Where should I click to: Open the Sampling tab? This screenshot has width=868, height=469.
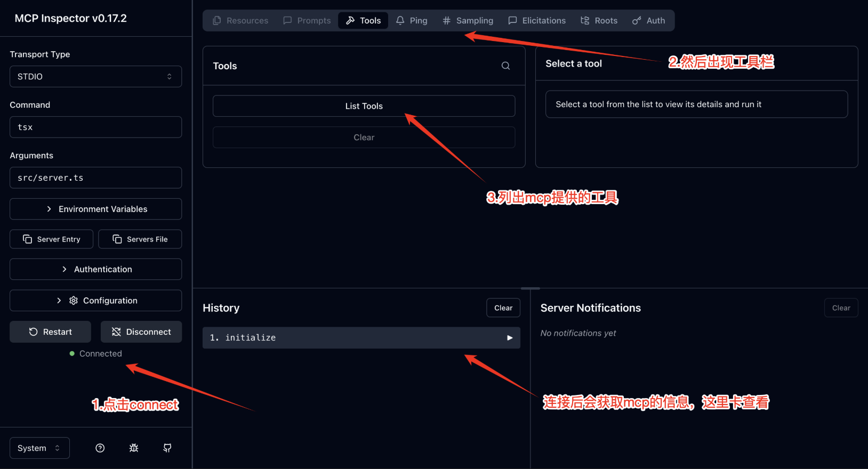pos(468,21)
